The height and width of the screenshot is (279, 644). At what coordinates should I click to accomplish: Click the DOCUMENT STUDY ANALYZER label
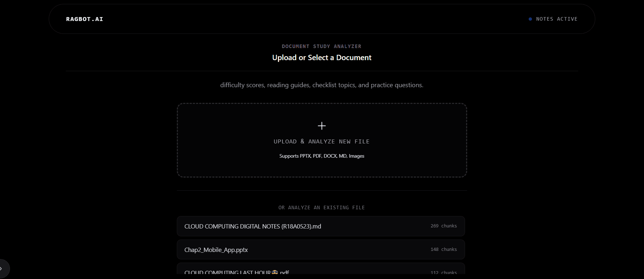[x=322, y=46]
